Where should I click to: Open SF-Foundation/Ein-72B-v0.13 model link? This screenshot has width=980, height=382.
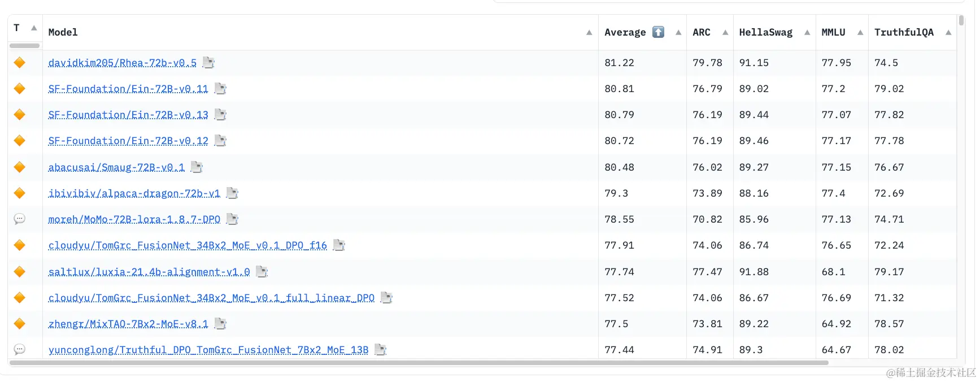click(x=128, y=115)
